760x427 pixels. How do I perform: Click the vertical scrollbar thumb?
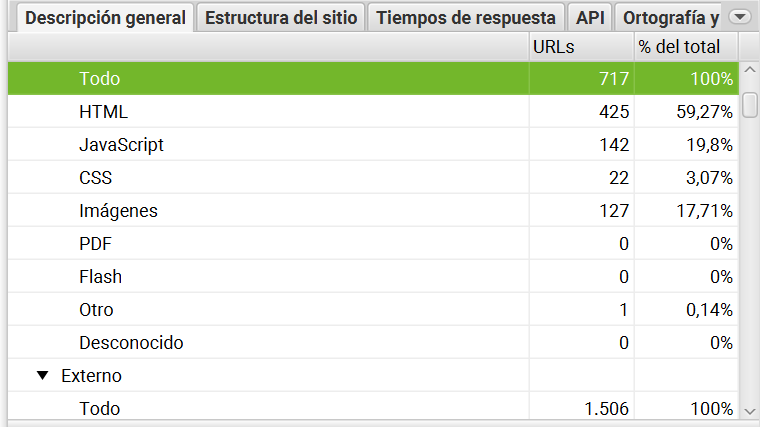[750, 105]
